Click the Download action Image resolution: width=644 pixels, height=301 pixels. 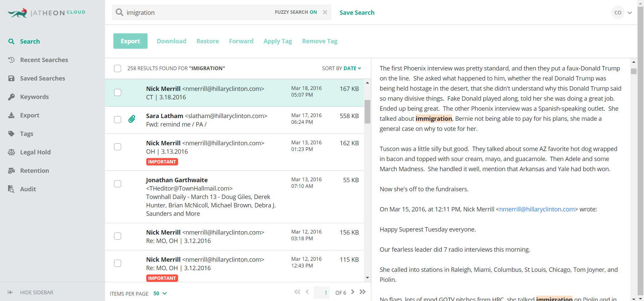pos(171,41)
